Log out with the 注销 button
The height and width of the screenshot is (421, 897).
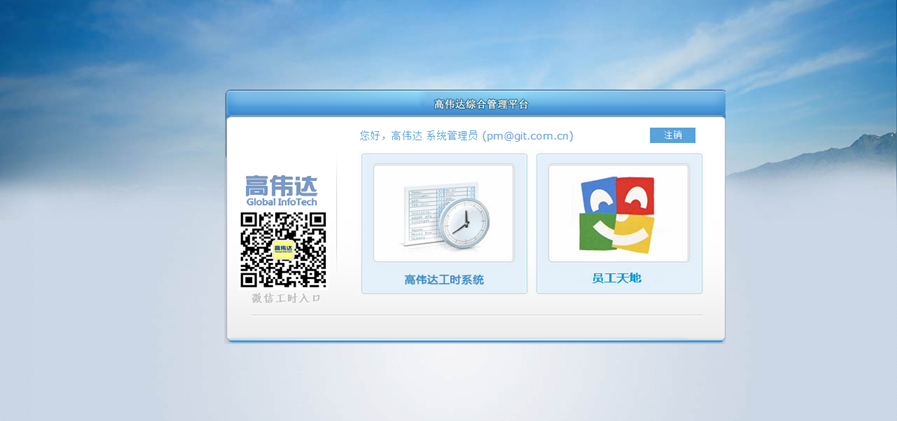pos(672,135)
